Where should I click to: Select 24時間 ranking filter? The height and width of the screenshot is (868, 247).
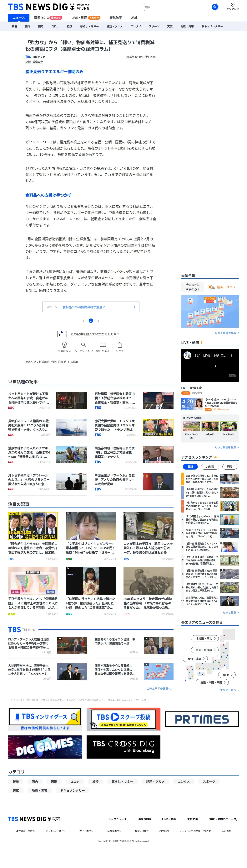(210, 467)
